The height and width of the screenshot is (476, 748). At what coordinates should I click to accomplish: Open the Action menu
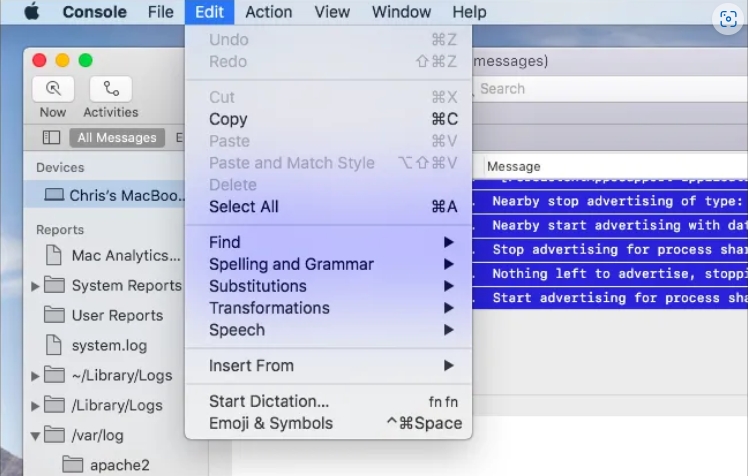pos(269,12)
